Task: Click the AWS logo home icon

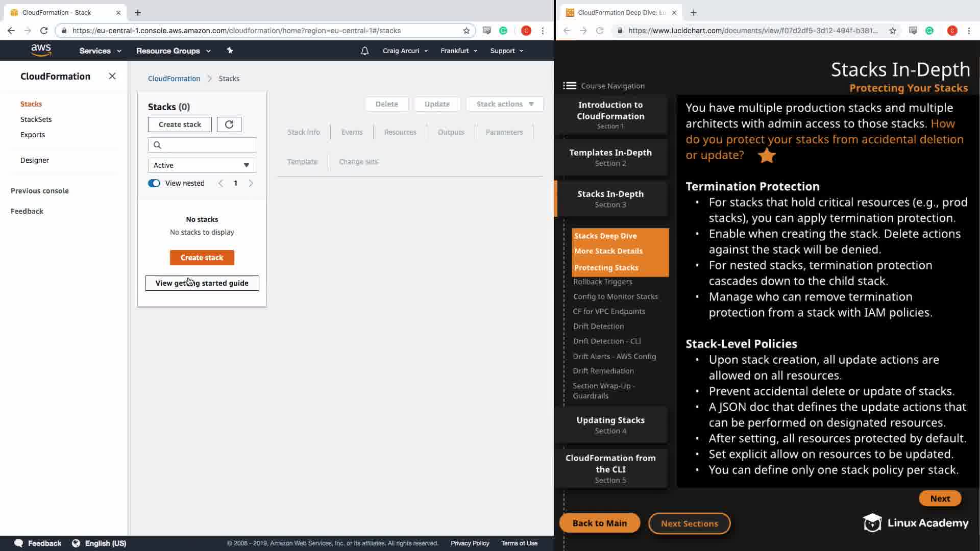Action: (41, 50)
